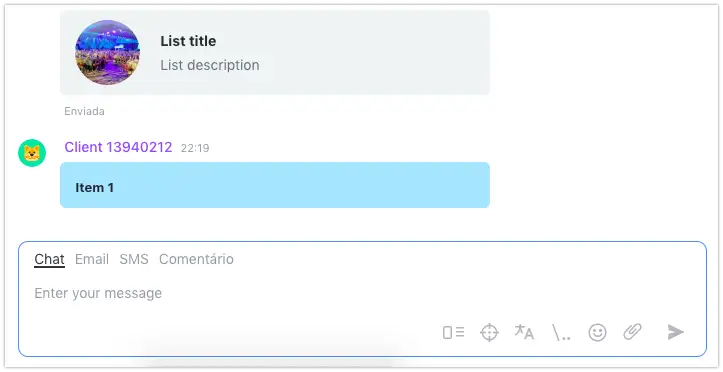Attach a file with paperclip icon
Image resolution: width=723 pixels, height=372 pixels.
(632, 332)
